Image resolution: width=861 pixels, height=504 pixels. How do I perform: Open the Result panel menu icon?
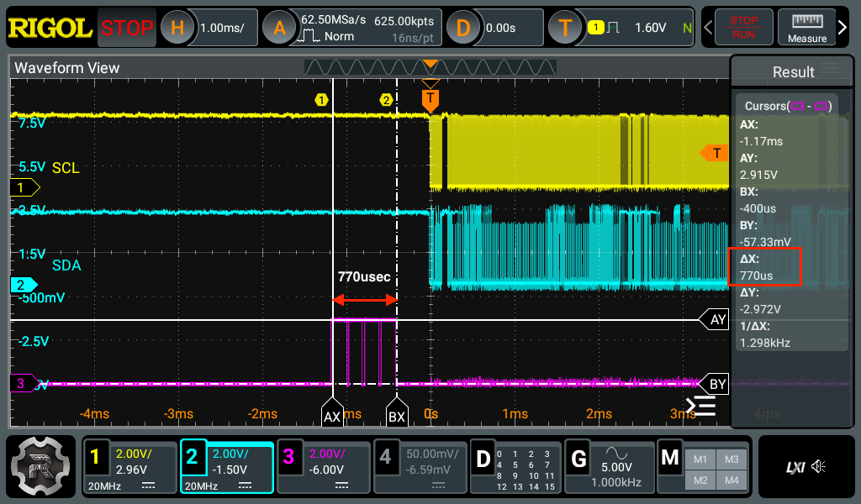tap(831, 68)
